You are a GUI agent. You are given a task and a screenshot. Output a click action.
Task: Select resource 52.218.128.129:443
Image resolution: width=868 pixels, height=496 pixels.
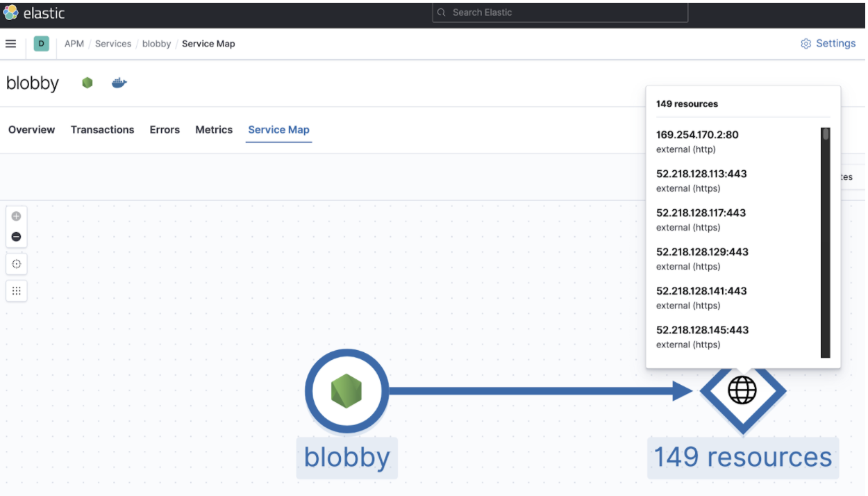[x=702, y=251]
